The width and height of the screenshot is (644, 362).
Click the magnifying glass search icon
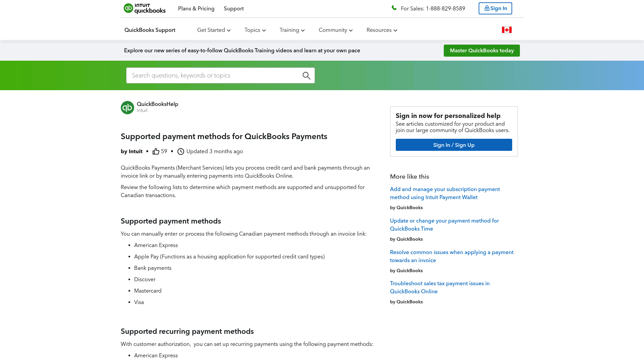[x=306, y=75]
